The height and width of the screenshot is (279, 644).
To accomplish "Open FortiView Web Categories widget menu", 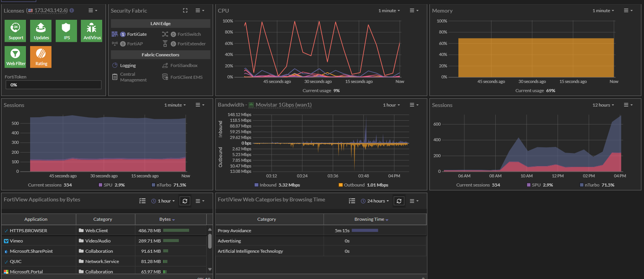I will click(x=414, y=201).
